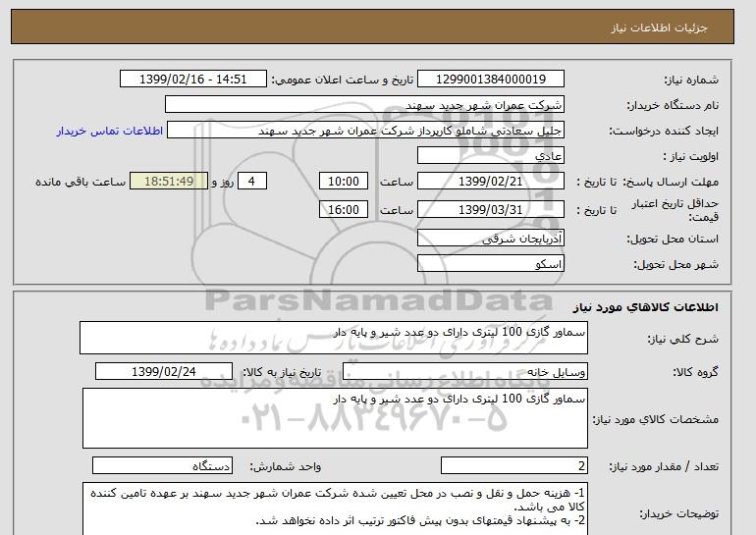Select the goods group field وسایل خانه
This screenshot has height=535, width=756.
[464, 372]
